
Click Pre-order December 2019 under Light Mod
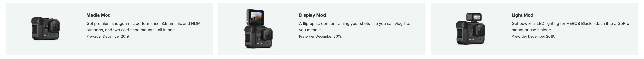coord(533,36)
